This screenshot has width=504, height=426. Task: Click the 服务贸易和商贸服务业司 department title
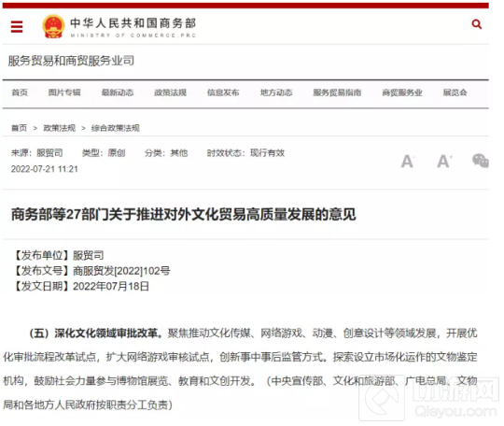click(71, 61)
